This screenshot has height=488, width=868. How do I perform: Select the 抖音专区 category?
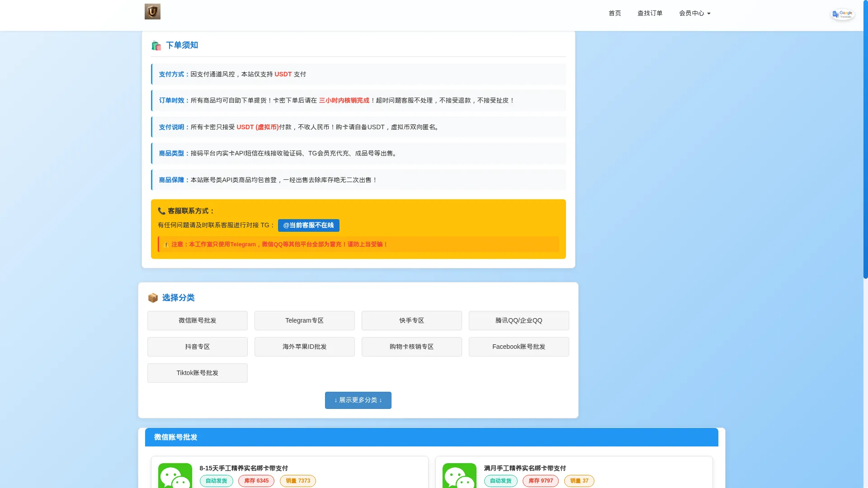(198, 347)
